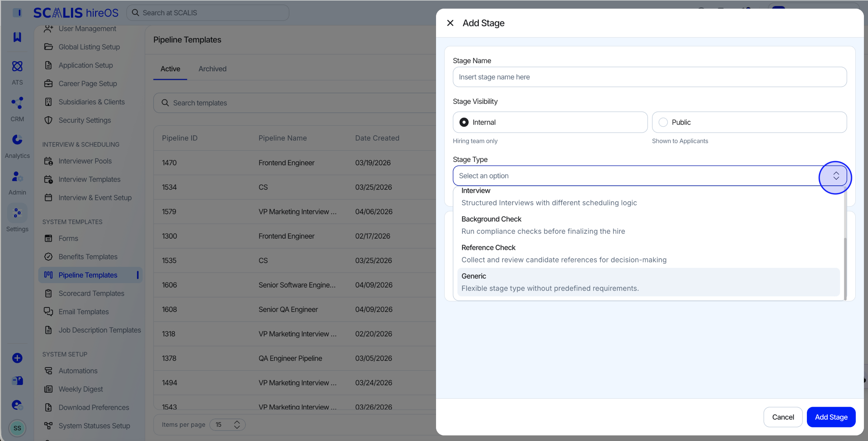Open the Admin module icon
Screen dimensions: 868x441
(17, 176)
